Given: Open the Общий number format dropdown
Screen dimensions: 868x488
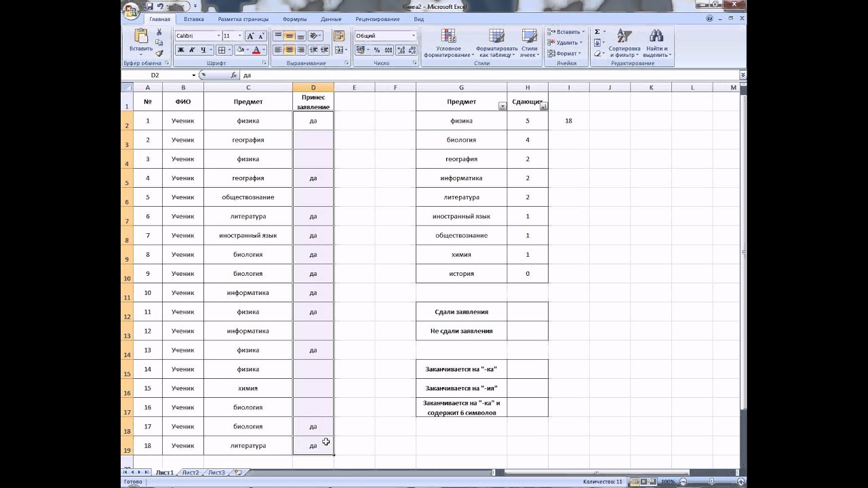Looking at the screenshot, I should [x=413, y=36].
